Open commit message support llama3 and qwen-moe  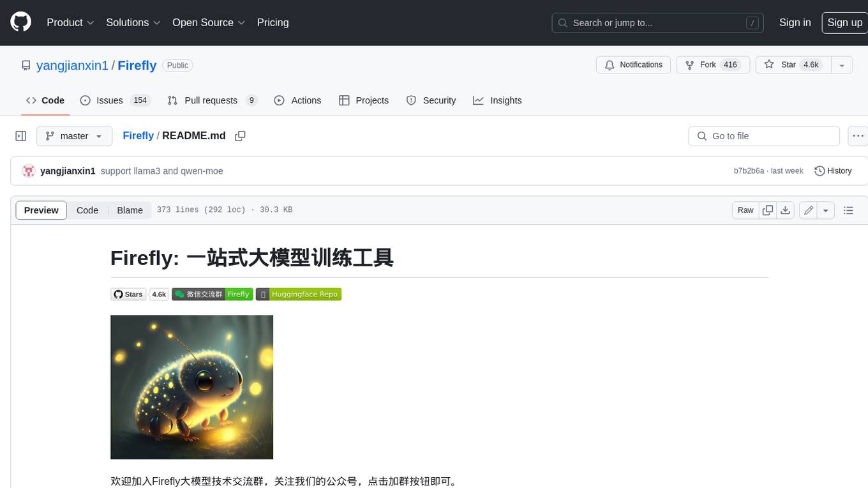(162, 171)
